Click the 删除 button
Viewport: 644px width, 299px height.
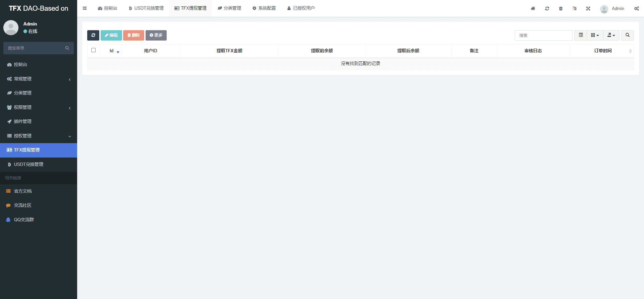pos(133,35)
